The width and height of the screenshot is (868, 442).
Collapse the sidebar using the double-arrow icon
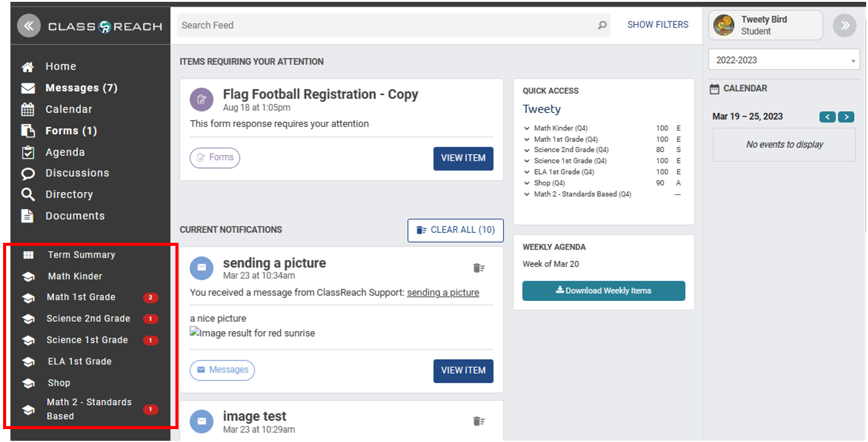tap(29, 25)
